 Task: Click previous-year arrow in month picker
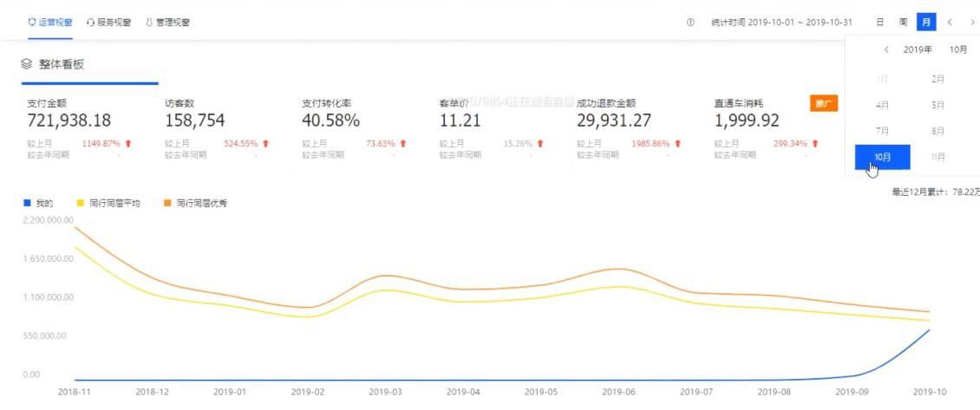[x=886, y=50]
